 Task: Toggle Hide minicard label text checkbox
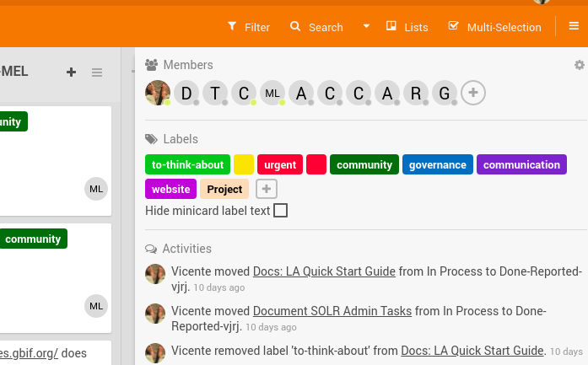click(280, 210)
